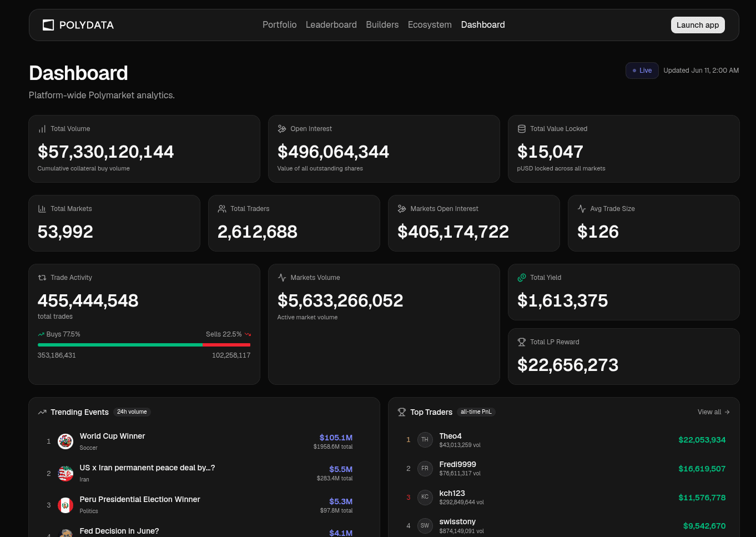Click the Total Yield coins icon

pos(522,278)
